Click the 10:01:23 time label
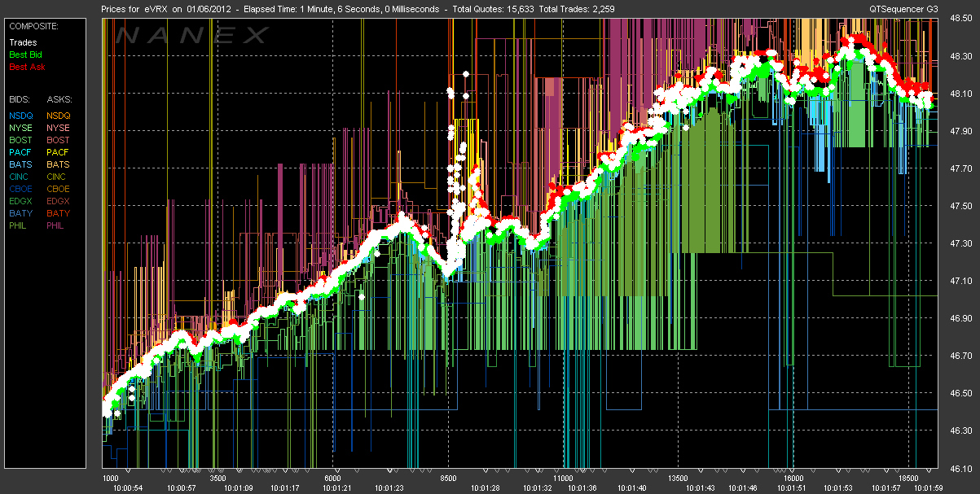The width and height of the screenshot is (980, 494). [389, 488]
